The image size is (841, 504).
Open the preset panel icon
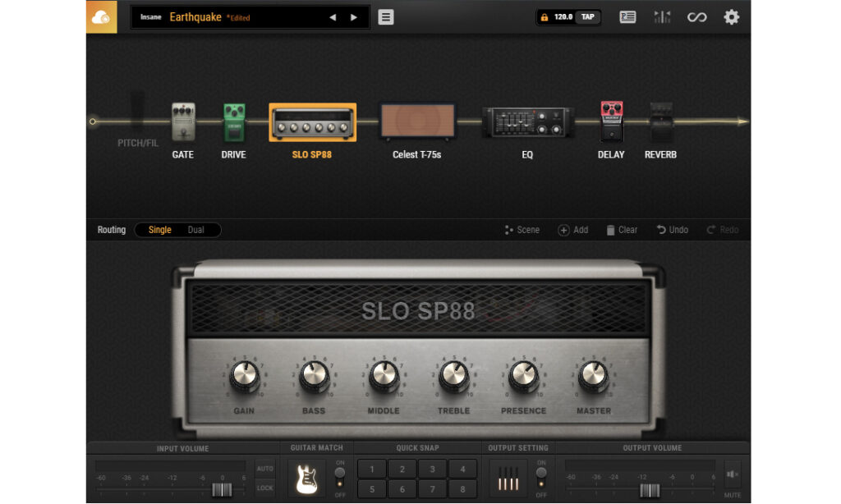click(627, 17)
